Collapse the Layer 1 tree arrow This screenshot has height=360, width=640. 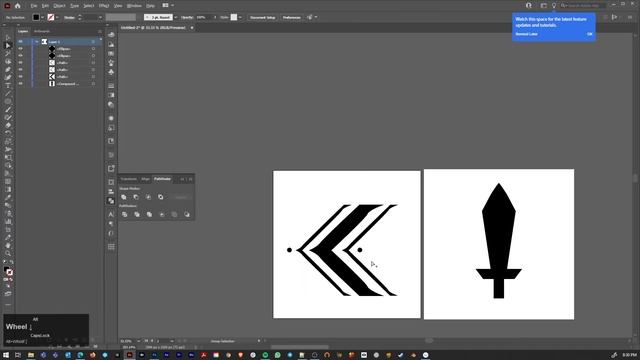[36, 42]
